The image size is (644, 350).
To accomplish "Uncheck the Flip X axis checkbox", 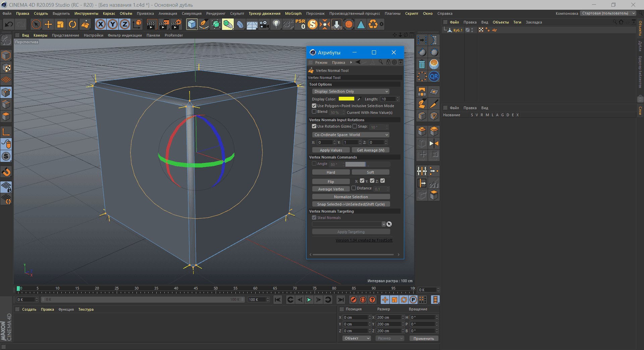I will (x=362, y=181).
